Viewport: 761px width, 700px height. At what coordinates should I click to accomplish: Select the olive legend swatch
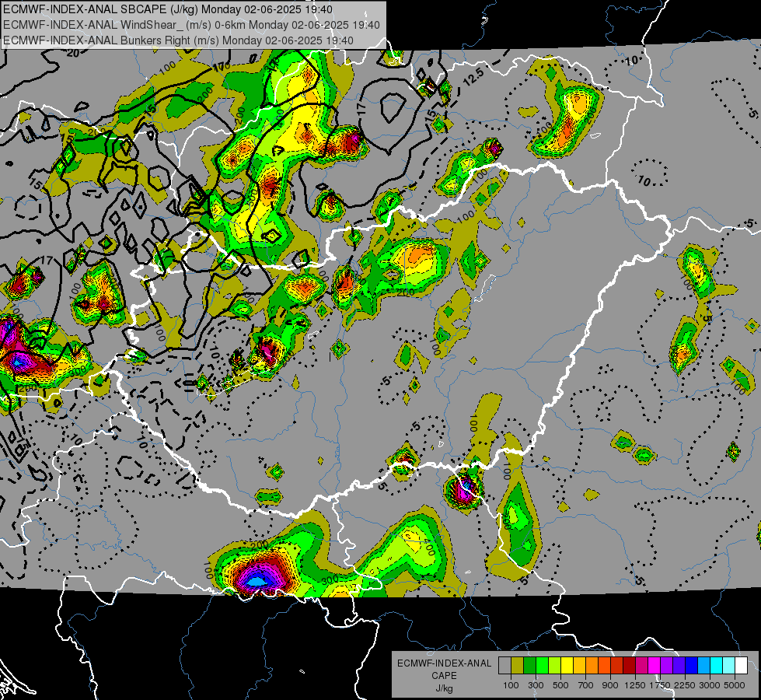pyautogui.click(x=518, y=665)
